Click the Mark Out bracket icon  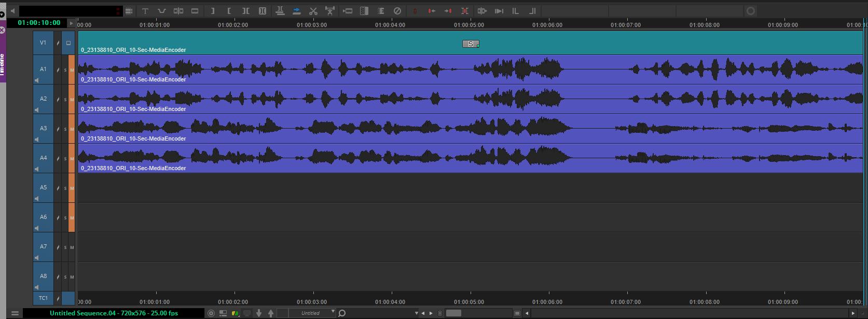[x=212, y=11]
